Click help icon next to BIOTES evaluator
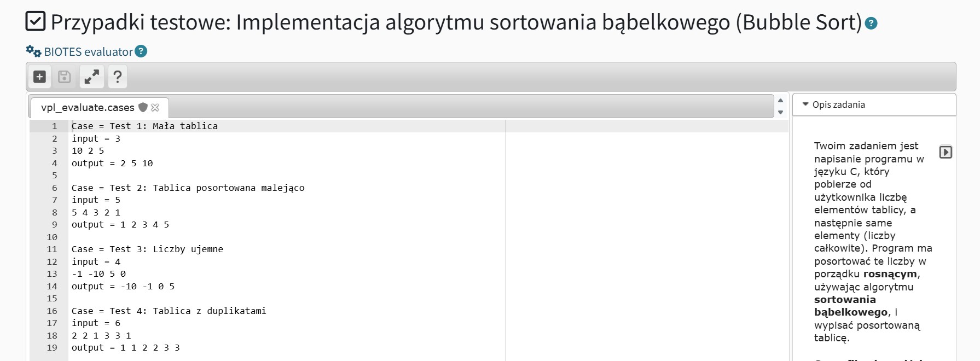The width and height of the screenshot is (980, 361). (x=141, y=51)
